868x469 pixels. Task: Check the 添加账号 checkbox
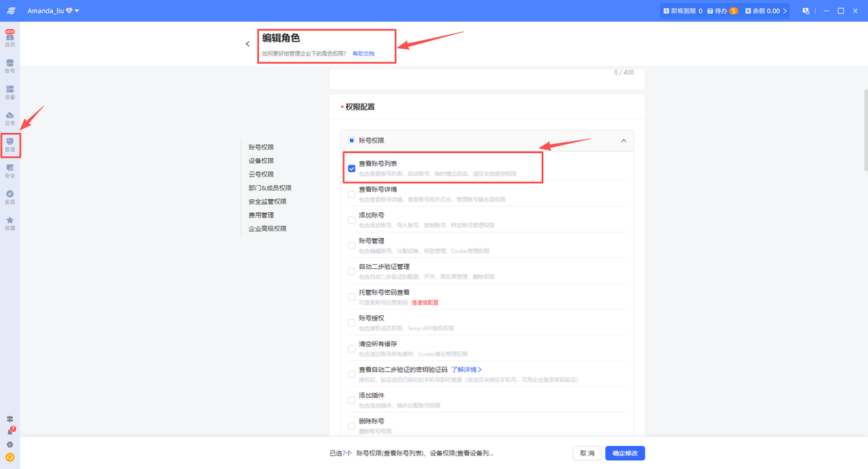pyautogui.click(x=352, y=220)
